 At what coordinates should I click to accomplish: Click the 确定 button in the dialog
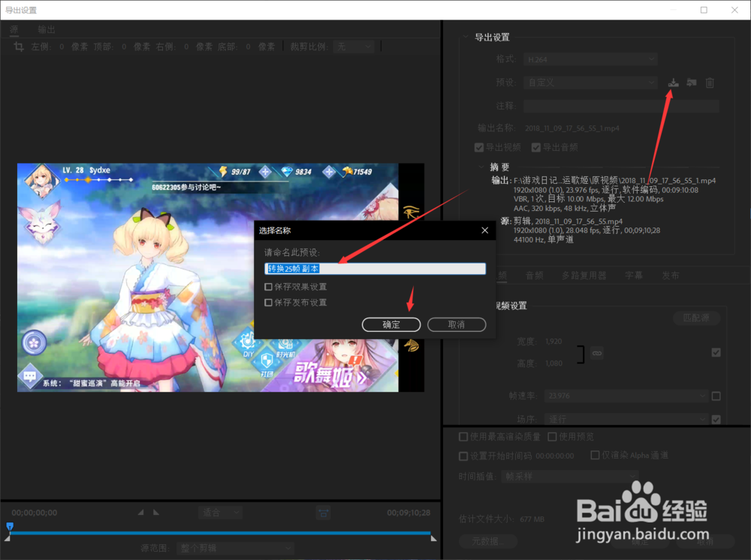coord(391,324)
